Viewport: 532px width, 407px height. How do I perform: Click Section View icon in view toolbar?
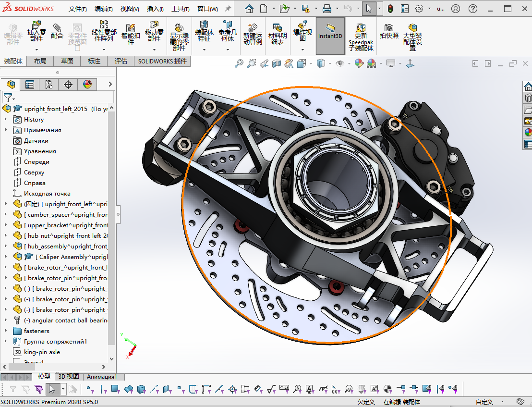pyautogui.click(x=277, y=63)
